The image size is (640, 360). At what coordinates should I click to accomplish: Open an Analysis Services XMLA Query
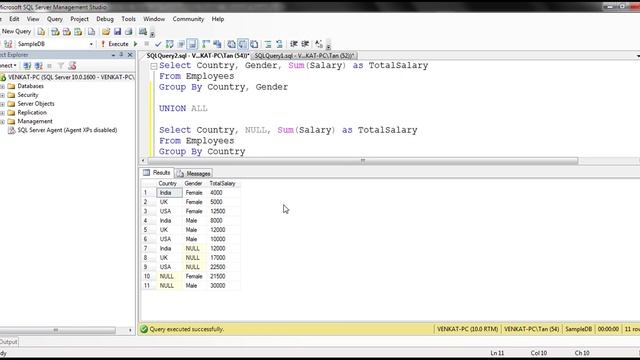(x=78, y=31)
